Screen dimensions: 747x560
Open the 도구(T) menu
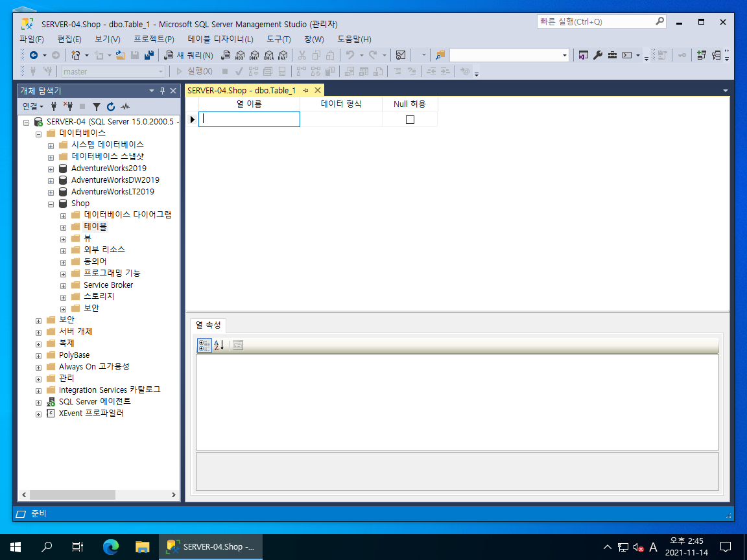pos(279,39)
